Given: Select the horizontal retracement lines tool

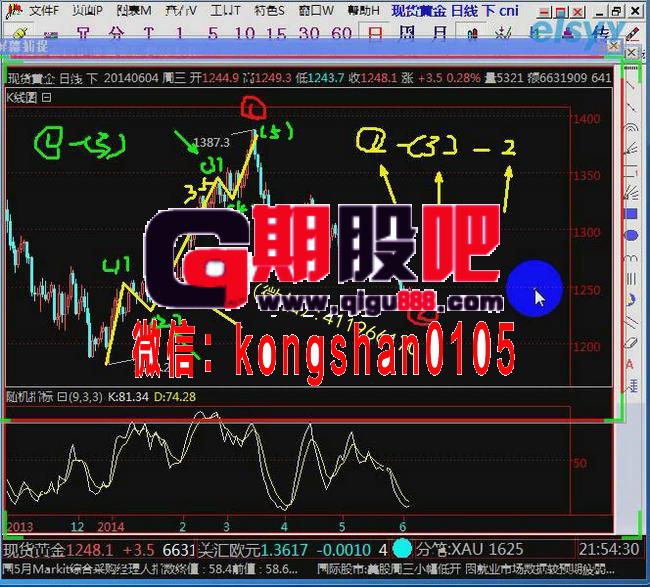Looking at the screenshot, I should tap(631, 170).
